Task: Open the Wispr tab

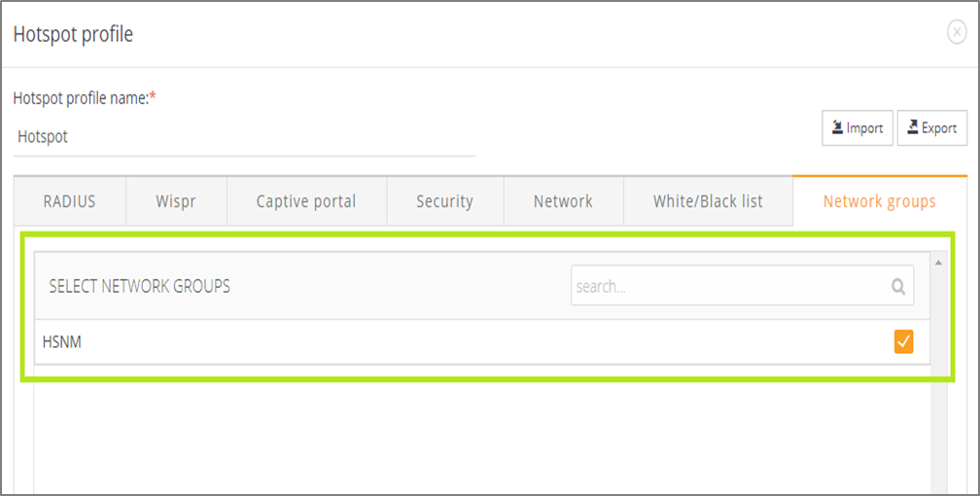Action: [x=177, y=201]
